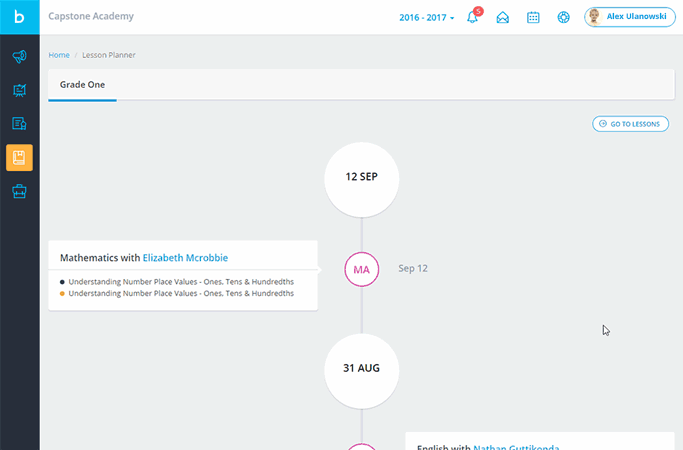The height and width of the screenshot is (450, 683).
Task: Click the MA subject marker
Action: [x=362, y=269]
